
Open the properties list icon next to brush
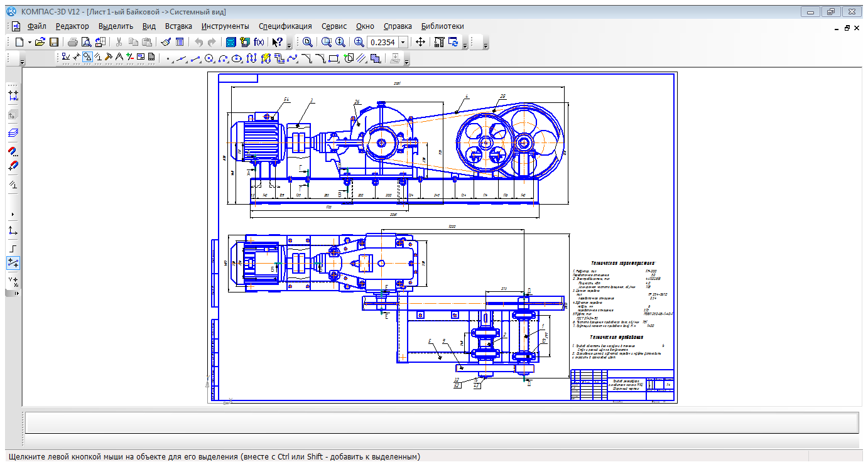point(180,42)
